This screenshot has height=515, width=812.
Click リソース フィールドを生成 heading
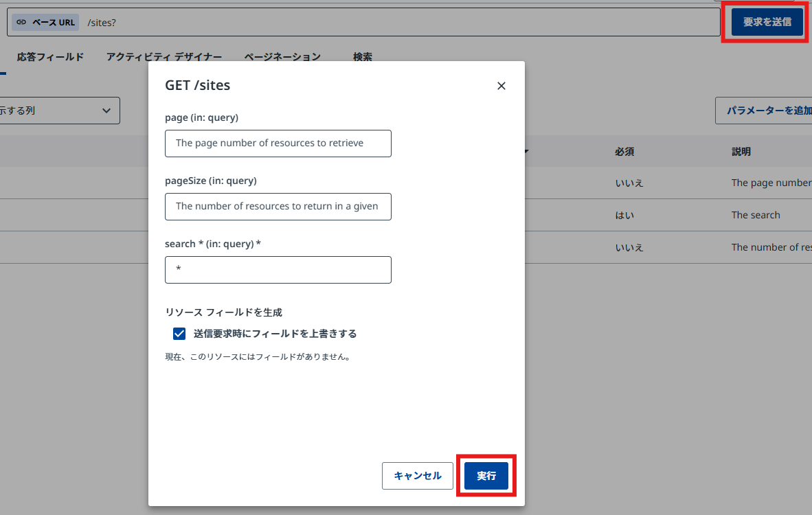(224, 312)
